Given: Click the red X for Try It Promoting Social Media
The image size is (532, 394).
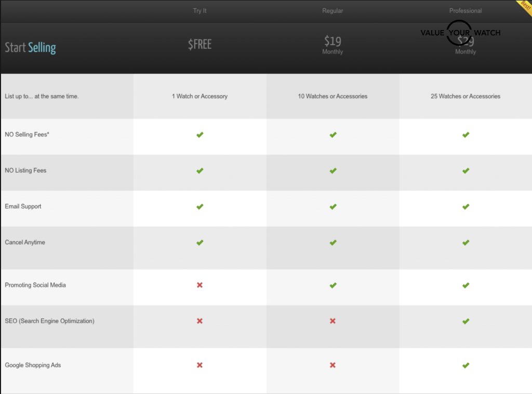Looking at the screenshot, I should (199, 285).
